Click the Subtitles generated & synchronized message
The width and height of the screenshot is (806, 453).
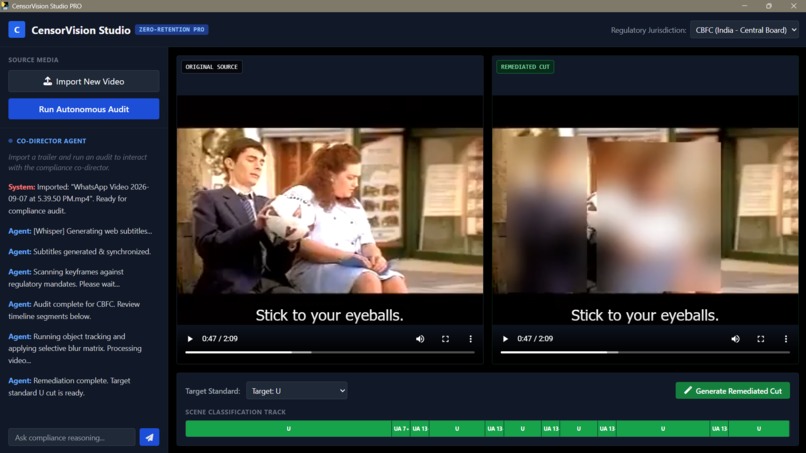point(80,252)
